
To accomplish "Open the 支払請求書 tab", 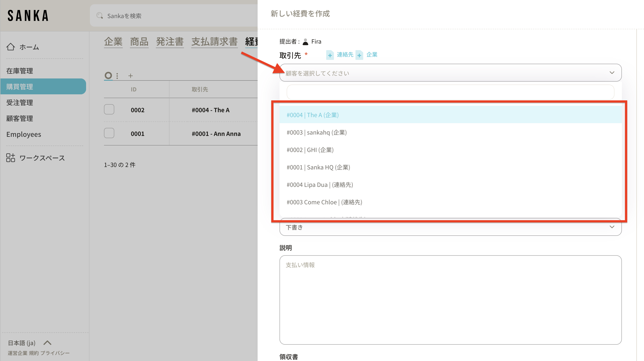I will point(214,42).
